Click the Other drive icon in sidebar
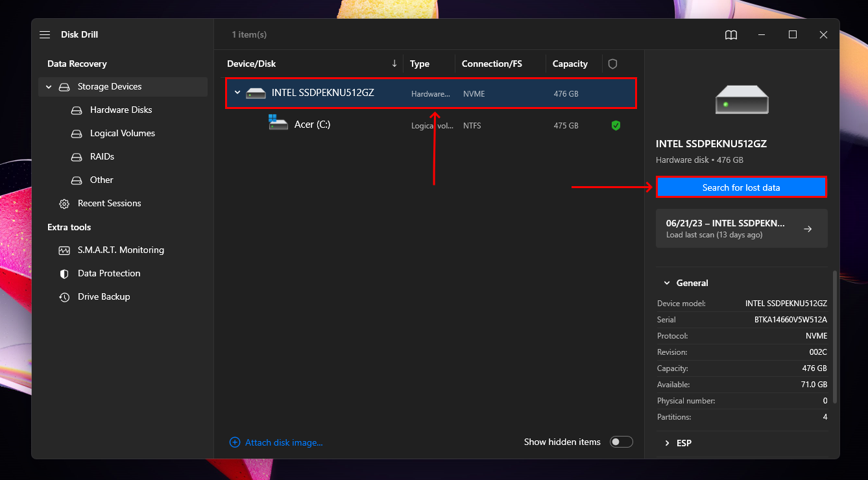868x480 pixels. 77,180
